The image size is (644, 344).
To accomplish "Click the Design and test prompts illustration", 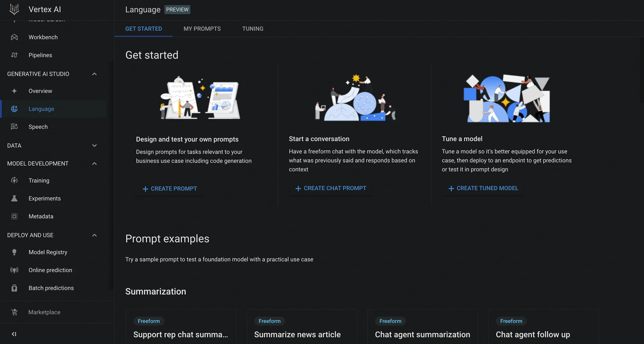I will 200,98.
